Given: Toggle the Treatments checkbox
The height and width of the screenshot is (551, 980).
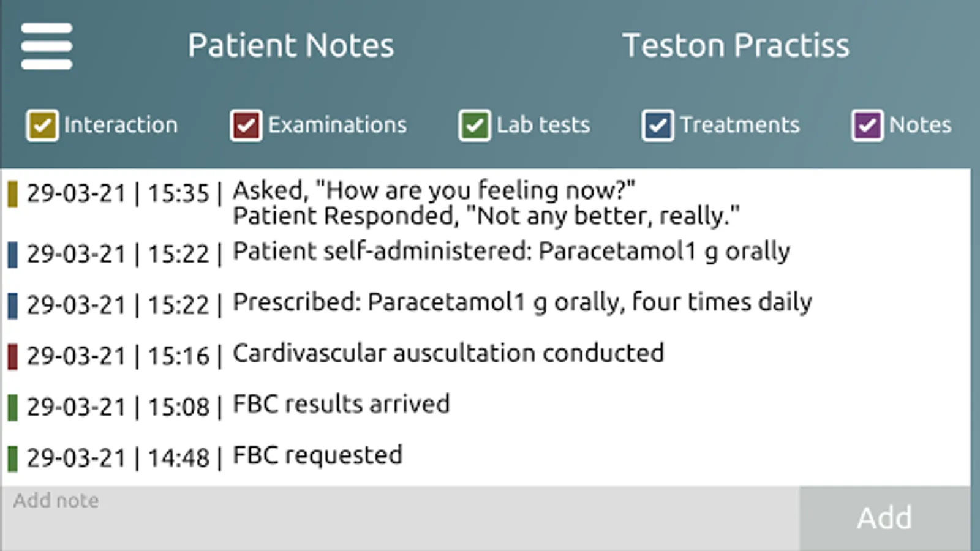Looking at the screenshot, I should point(658,126).
